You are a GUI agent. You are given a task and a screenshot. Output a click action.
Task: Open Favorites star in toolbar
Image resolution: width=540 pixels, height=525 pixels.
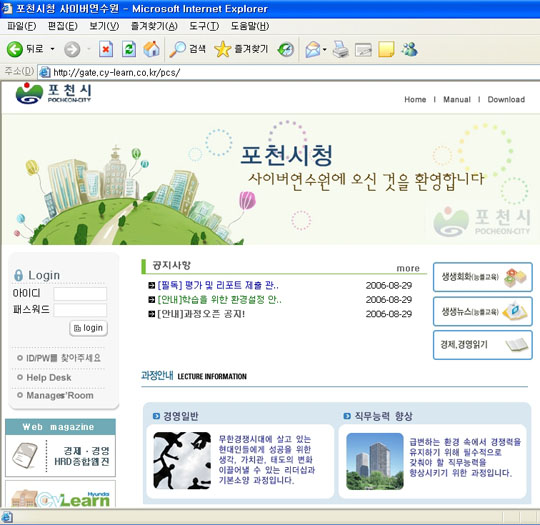[x=222, y=49]
